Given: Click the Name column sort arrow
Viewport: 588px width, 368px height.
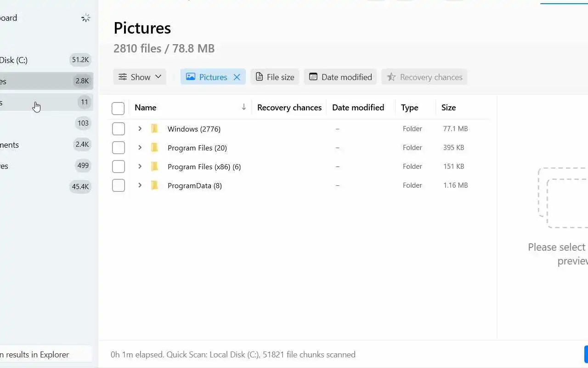Looking at the screenshot, I should tap(244, 107).
